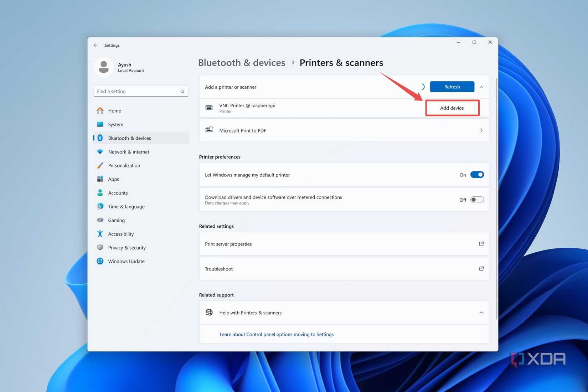Open Privacy & security settings
This screenshot has width=588, height=392.
coord(141,247)
